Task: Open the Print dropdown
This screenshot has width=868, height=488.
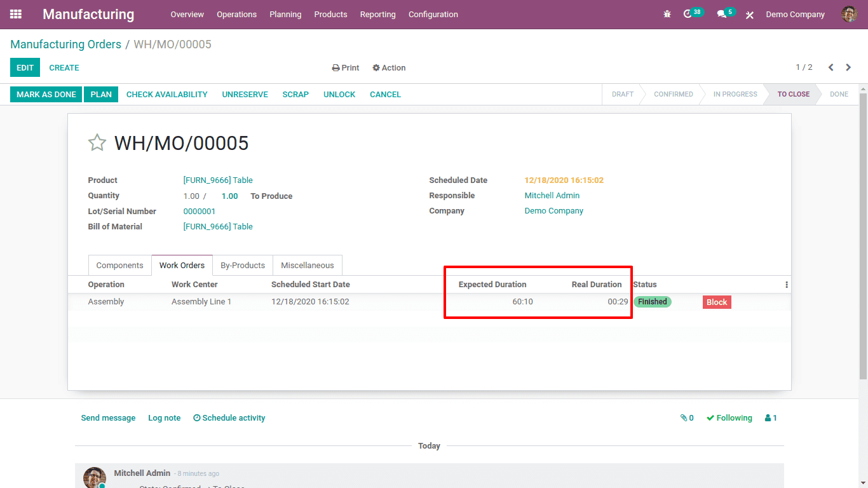Action: point(346,68)
